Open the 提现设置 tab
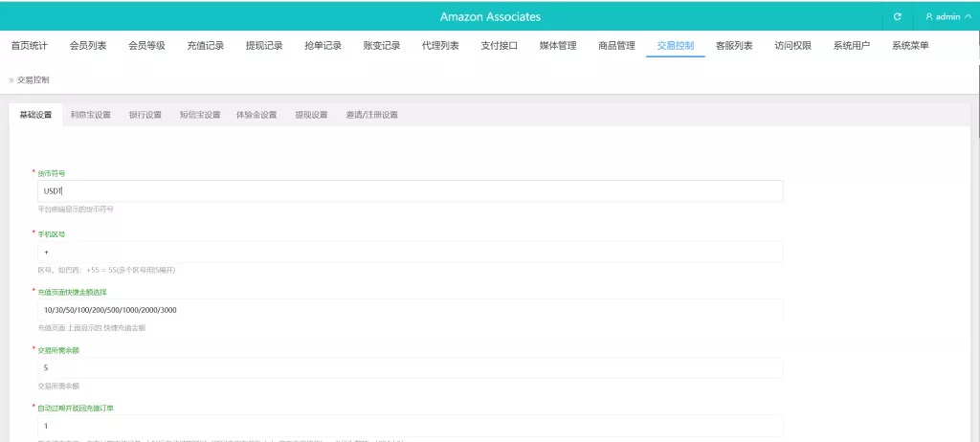This screenshot has height=442, width=980. [x=311, y=115]
